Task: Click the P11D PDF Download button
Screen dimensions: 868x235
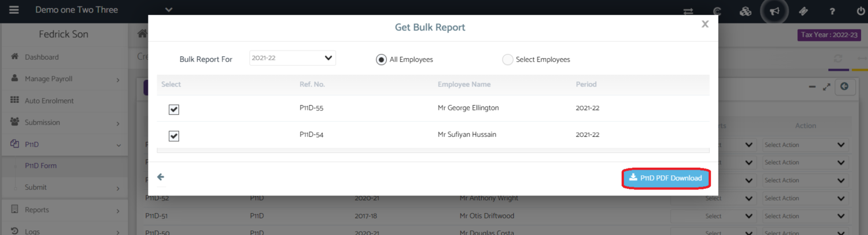Action: pos(666,178)
